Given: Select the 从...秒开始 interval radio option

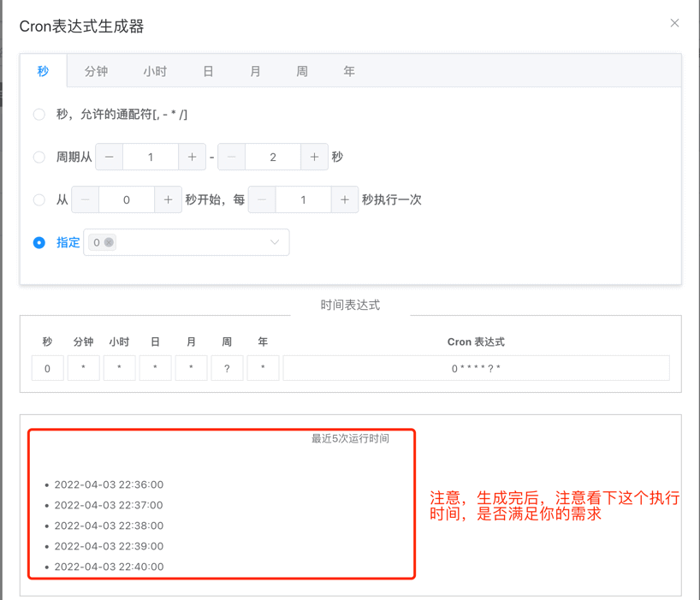Looking at the screenshot, I should 39,200.
